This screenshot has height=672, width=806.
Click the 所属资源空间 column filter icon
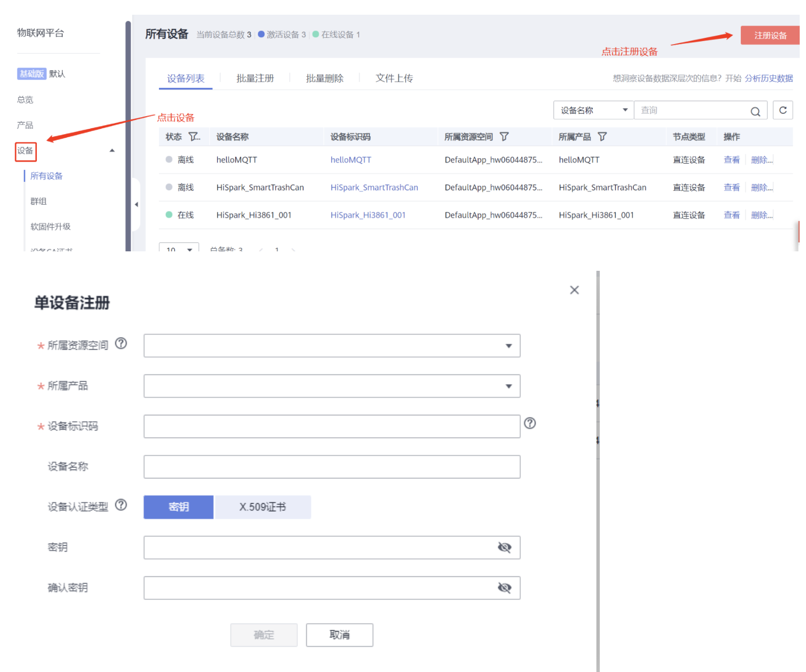[x=504, y=137]
